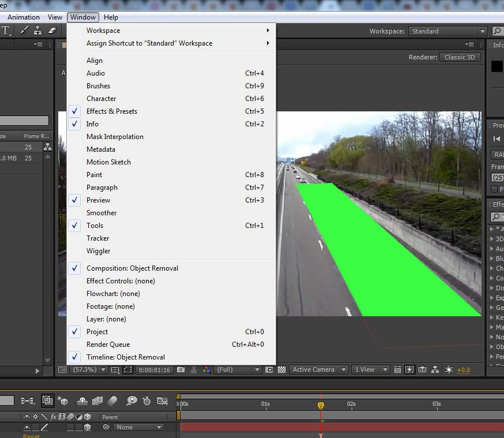
Task: Toggle Live Update button in timeline
Action: point(47,400)
